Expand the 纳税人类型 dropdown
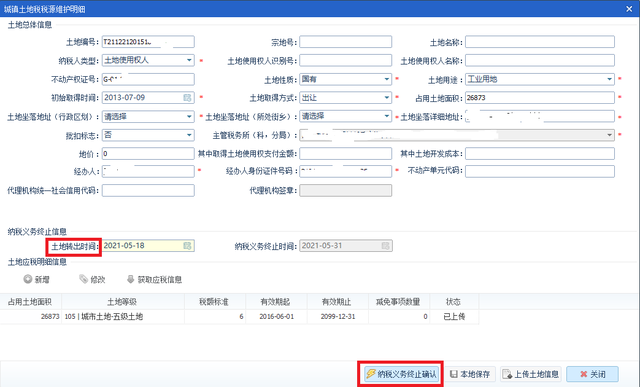Viewport: 640px width, 387px height. [189, 60]
